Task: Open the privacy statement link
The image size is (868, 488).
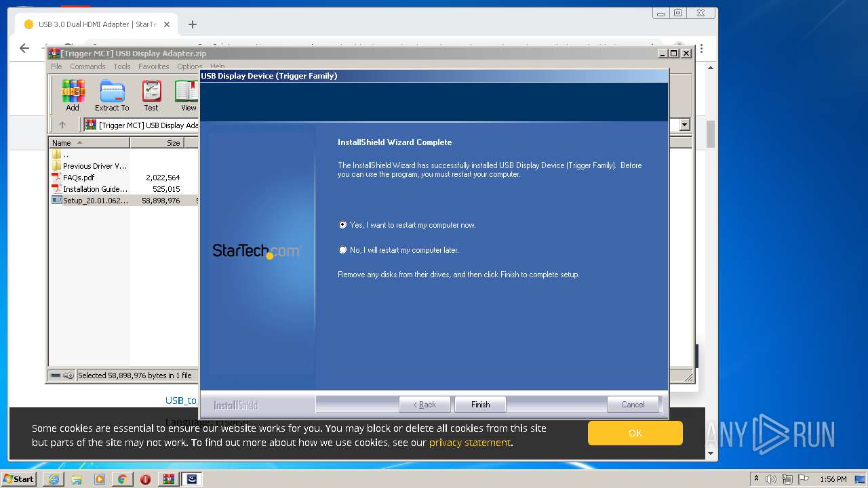Action: (469, 443)
